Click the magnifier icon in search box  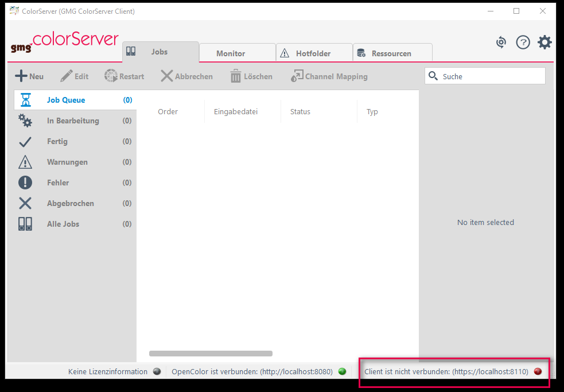coord(433,76)
